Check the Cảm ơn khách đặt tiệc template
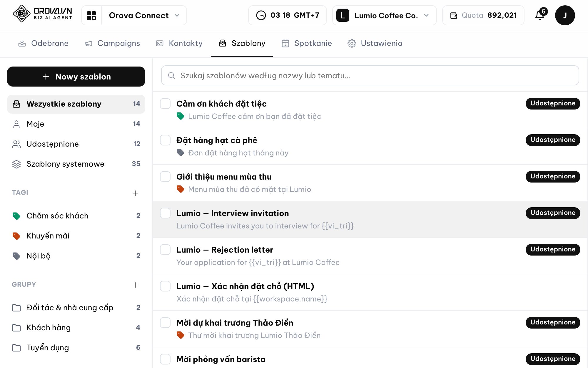This screenshot has height=368, width=588. coord(165,104)
